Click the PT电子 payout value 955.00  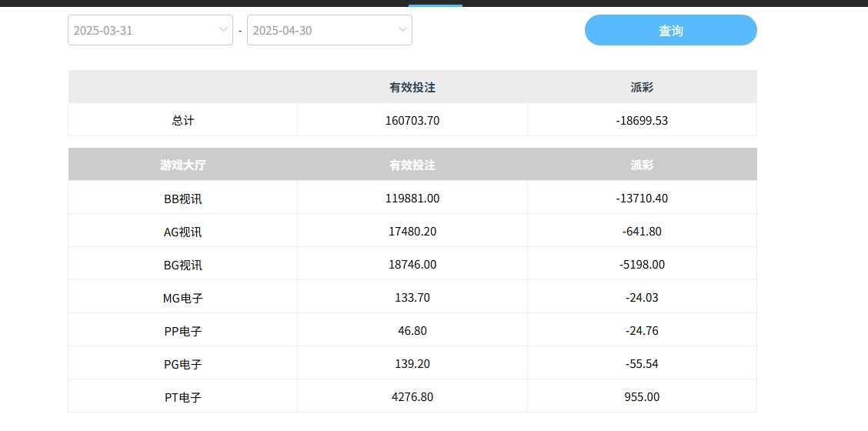click(642, 397)
